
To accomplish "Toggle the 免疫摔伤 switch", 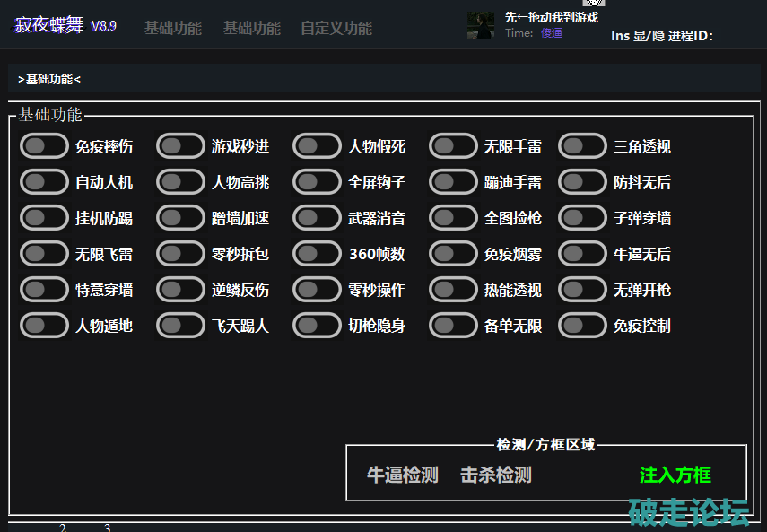I will pyautogui.click(x=44, y=146).
